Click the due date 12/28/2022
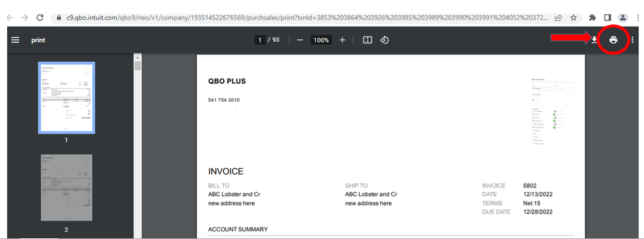The height and width of the screenshot is (239, 644). click(x=538, y=212)
